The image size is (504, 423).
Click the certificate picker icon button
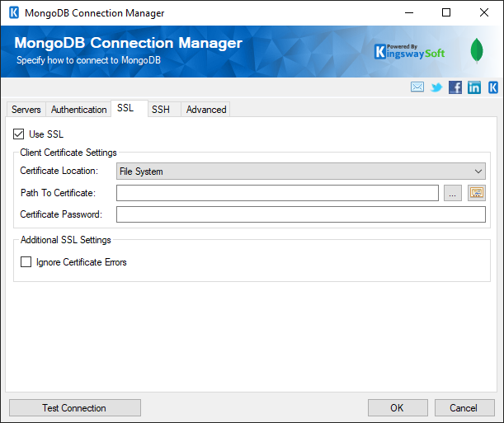(476, 193)
